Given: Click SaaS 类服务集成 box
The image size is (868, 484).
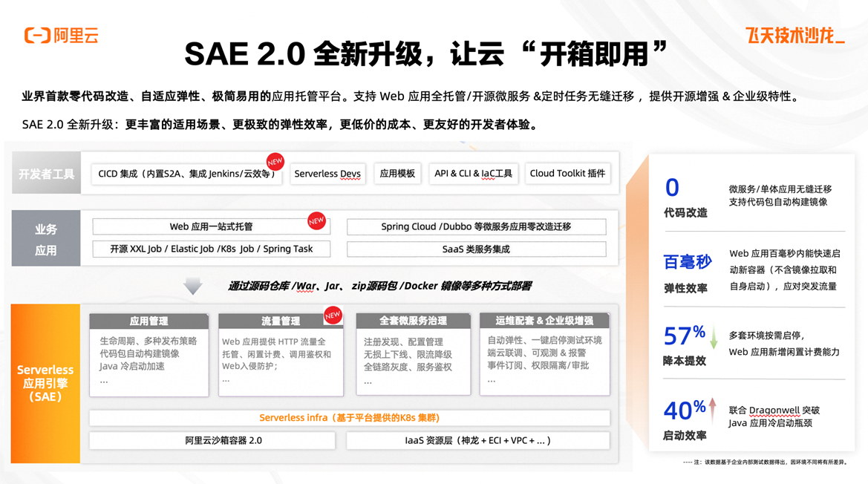Looking at the screenshot, I should (476, 249).
